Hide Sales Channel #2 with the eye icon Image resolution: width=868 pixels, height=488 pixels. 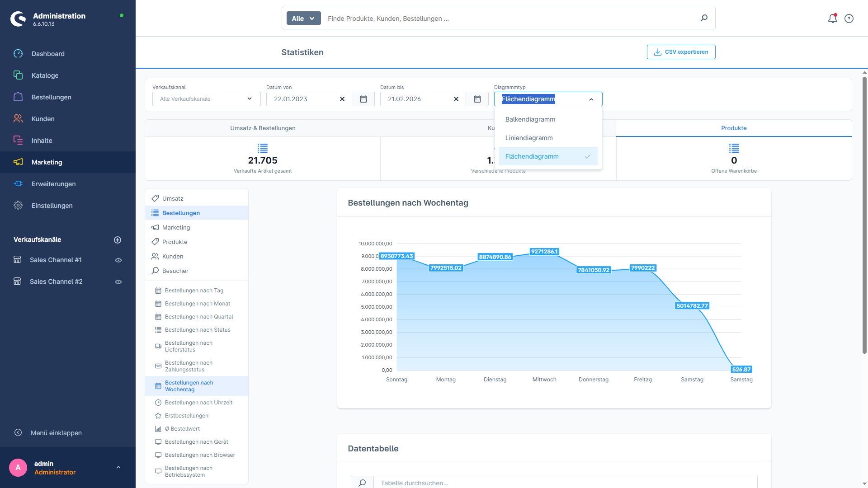click(118, 281)
